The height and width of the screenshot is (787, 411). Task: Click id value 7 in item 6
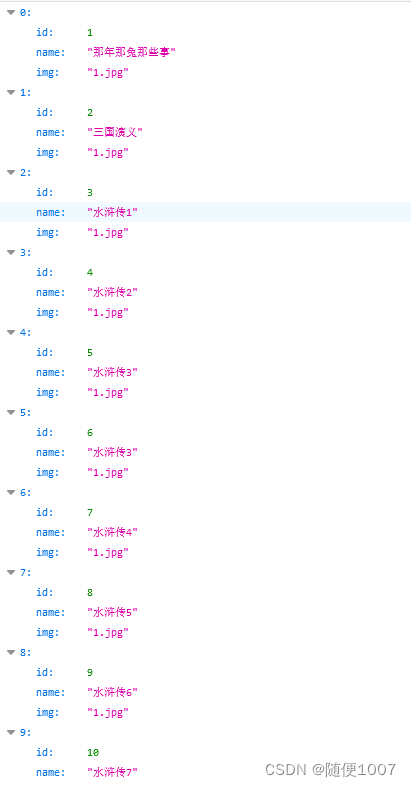click(x=90, y=512)
